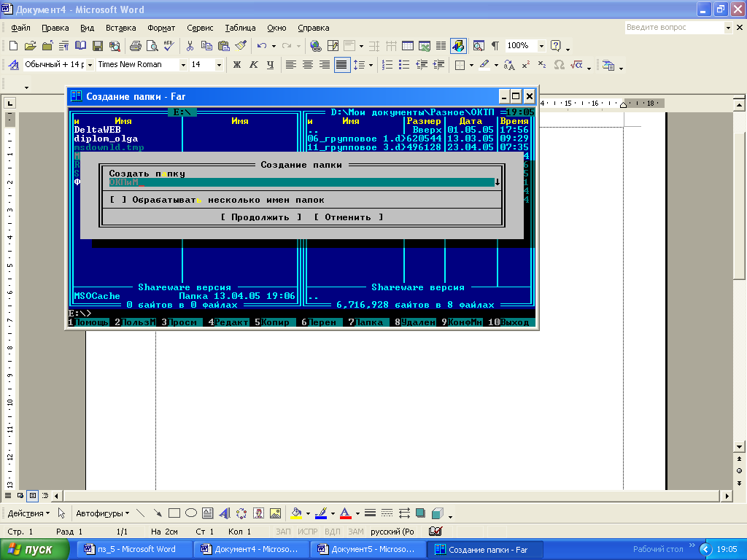
Task: Select the Line tool in drawing toolbar
Action: tap(140, 513)
